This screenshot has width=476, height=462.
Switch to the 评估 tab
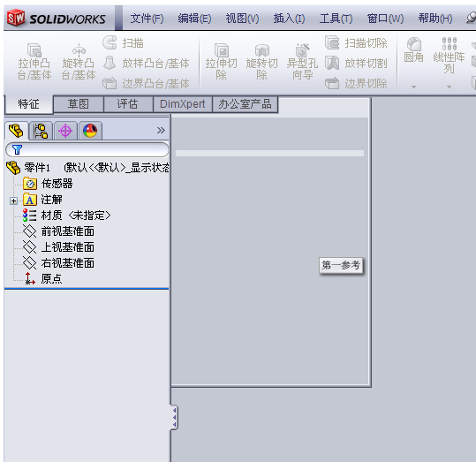click(x=128, y=104)
